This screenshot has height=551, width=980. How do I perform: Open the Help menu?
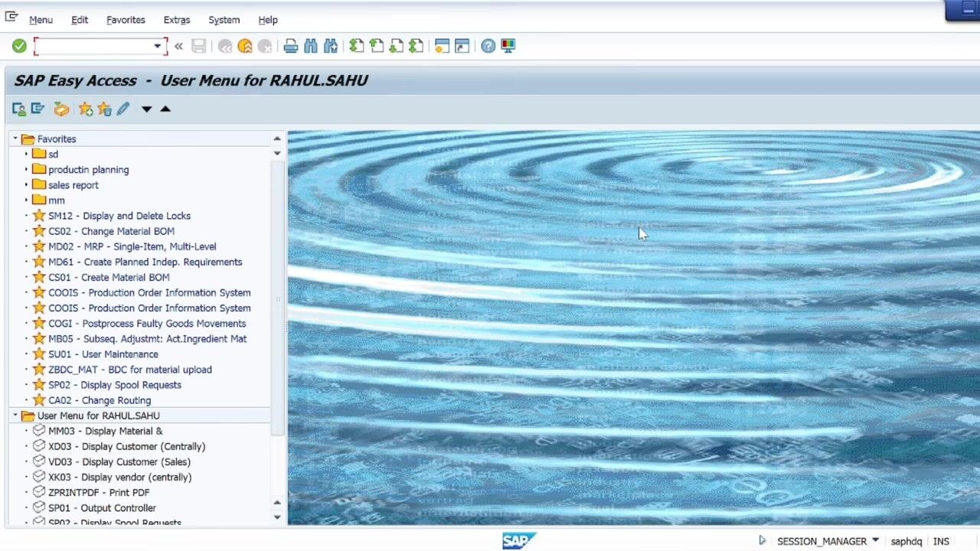coord(268,20)
